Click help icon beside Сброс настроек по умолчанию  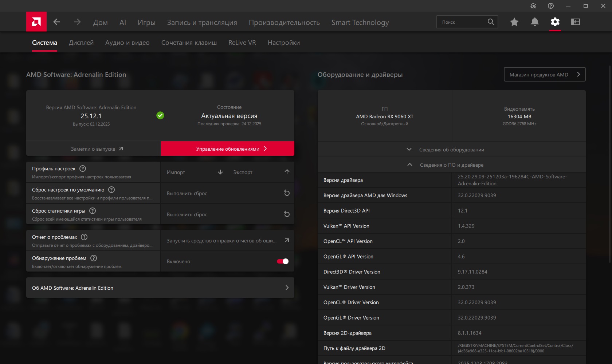[x=111, y=190]
